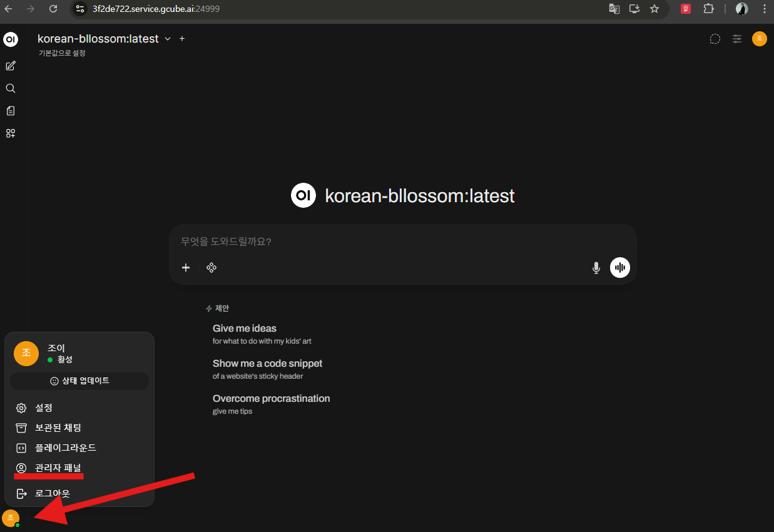Open 설정 from the user menu
This screenshot has height=532, width=774.
click(44, 408)
